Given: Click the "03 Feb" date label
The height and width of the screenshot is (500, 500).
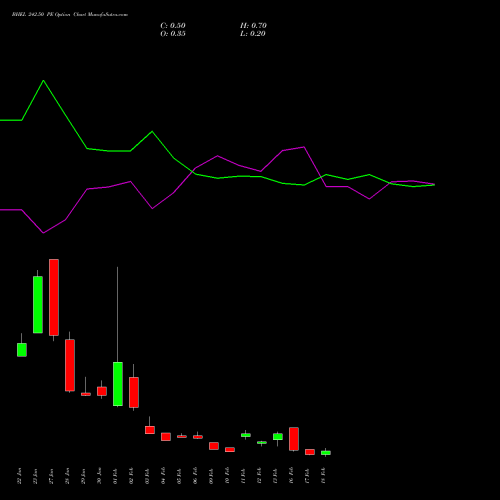Looking at the screenshot, I should [147, 476].
